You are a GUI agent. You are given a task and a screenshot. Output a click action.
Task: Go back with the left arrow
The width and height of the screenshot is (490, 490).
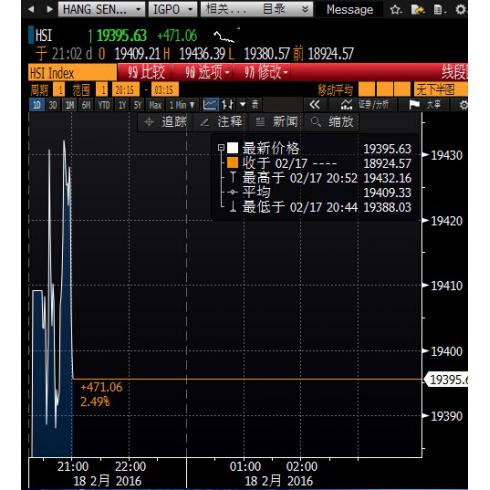coord(31,9)
